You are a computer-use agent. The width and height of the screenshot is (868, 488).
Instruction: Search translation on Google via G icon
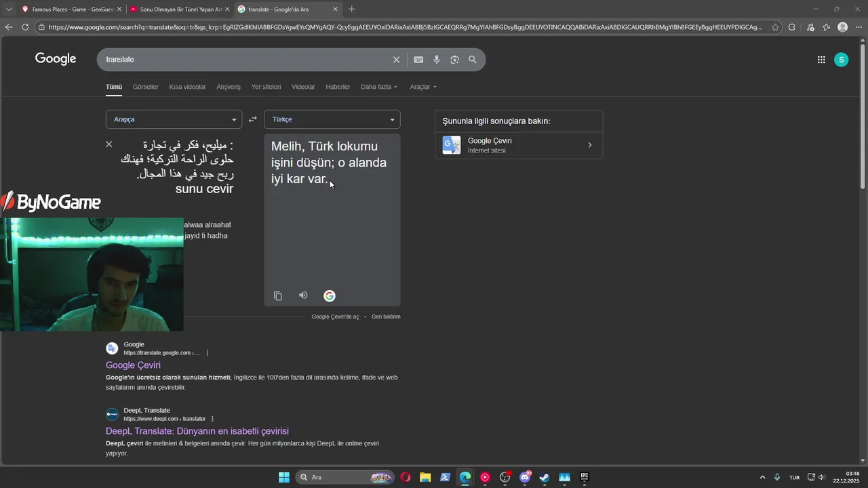[330, 296]
